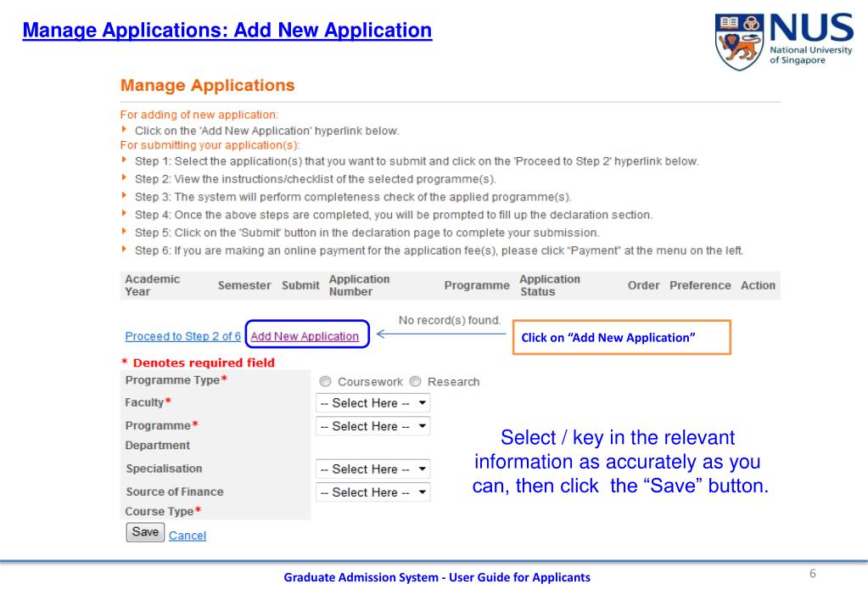Click the Order column header
Screen dimensions: 868x601
643,285
